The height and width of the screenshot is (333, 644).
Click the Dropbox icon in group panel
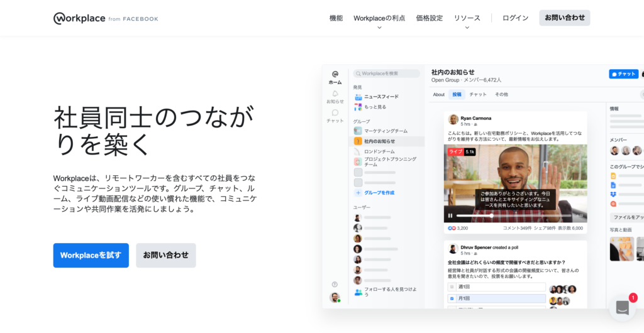click(613, 194)
